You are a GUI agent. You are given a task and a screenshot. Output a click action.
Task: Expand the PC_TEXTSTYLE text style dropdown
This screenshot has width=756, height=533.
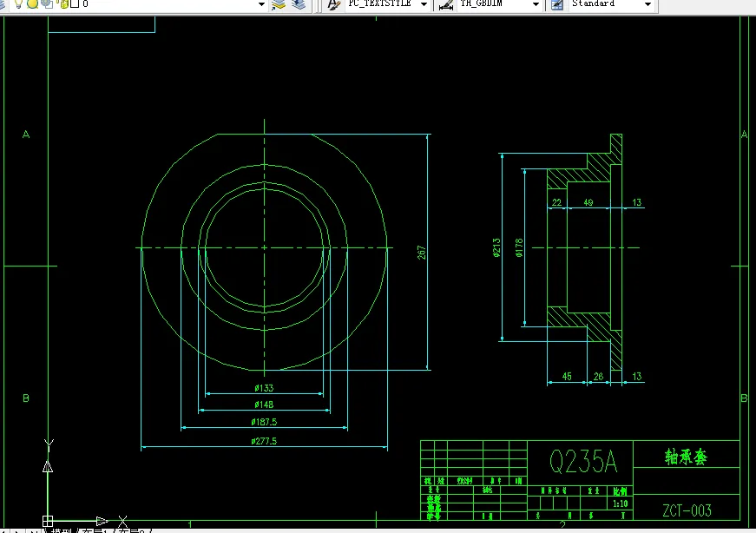(424, 4)
